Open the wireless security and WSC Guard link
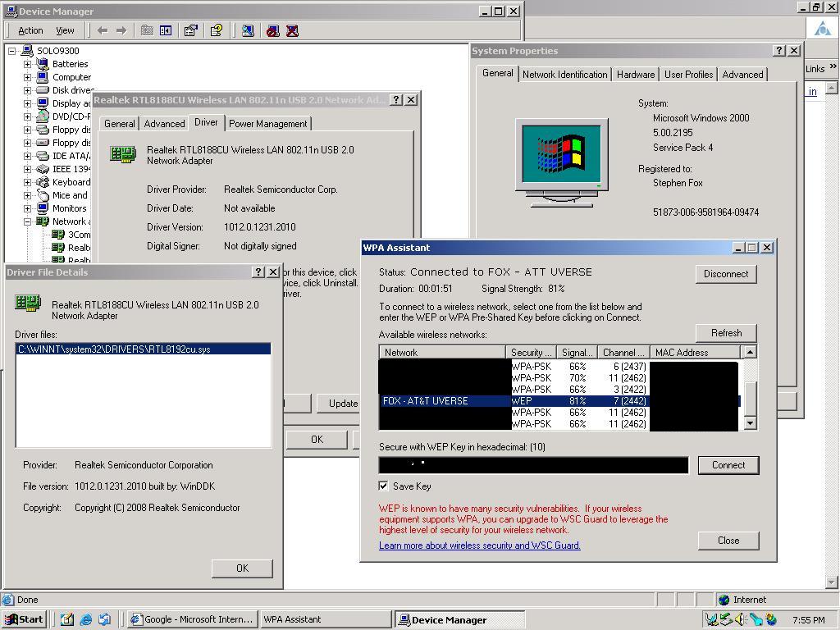This screenshot has width=840, height=630. point(479,546)
